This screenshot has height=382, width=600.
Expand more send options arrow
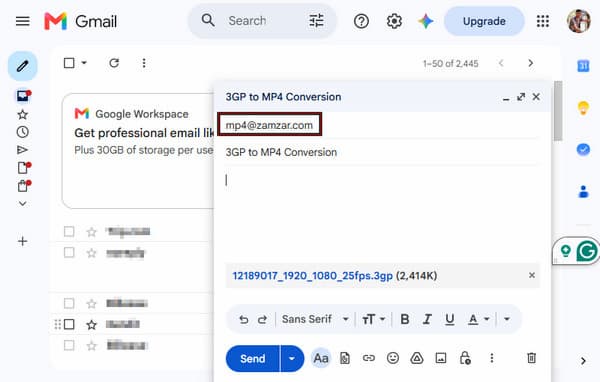click(x=292, y=359)
